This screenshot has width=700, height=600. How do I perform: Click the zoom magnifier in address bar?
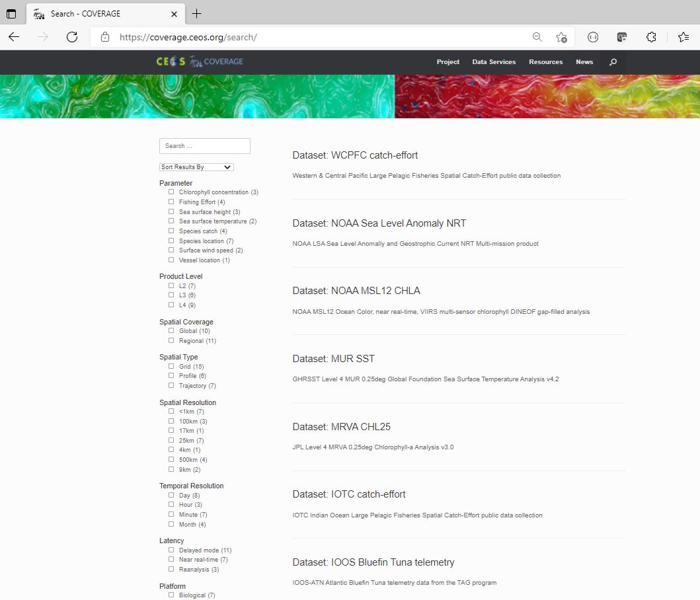[x=537, y=37]
